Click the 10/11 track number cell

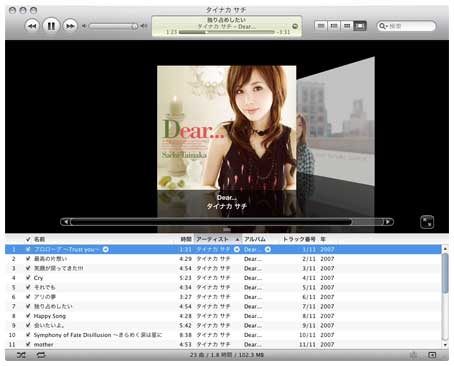(x=307, y=335)
